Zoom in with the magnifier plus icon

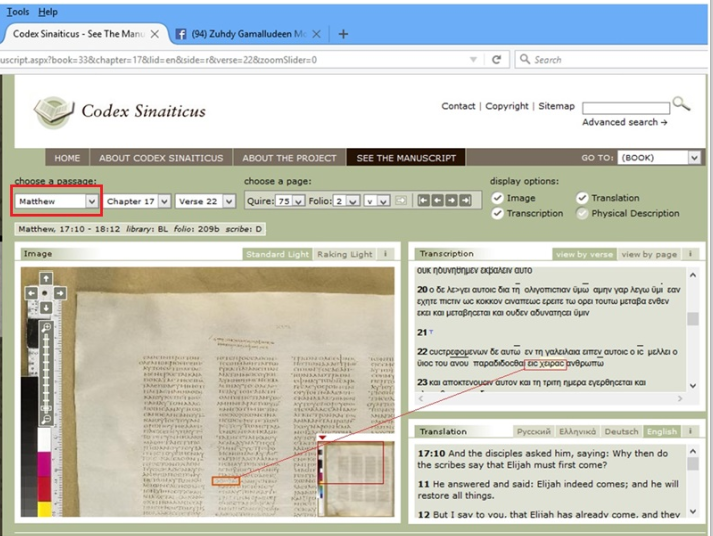coord(46,327)
